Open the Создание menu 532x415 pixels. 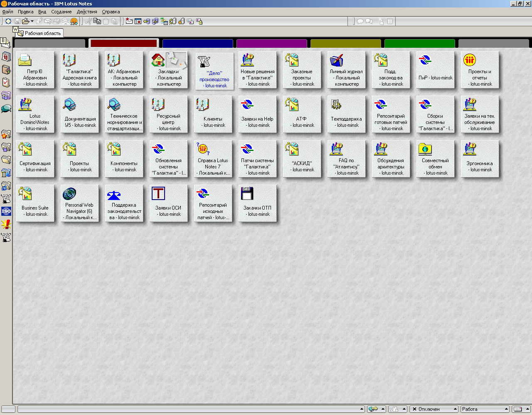pyautogui.click(x=62, y=12)
